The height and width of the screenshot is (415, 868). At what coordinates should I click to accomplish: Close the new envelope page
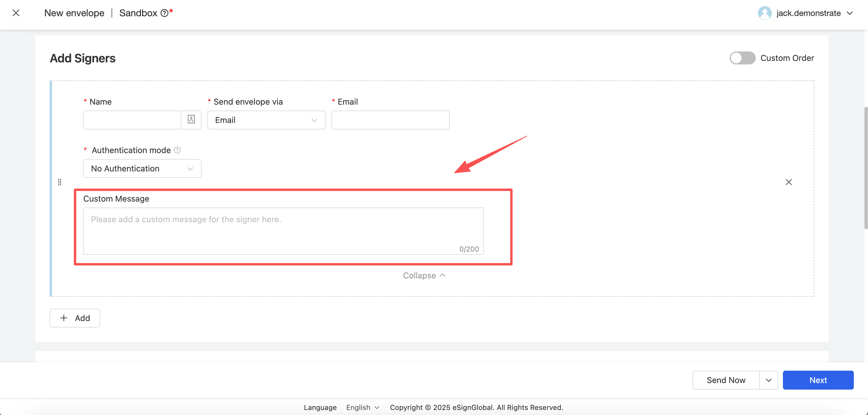pyautogui.click(x=16, y=13)
